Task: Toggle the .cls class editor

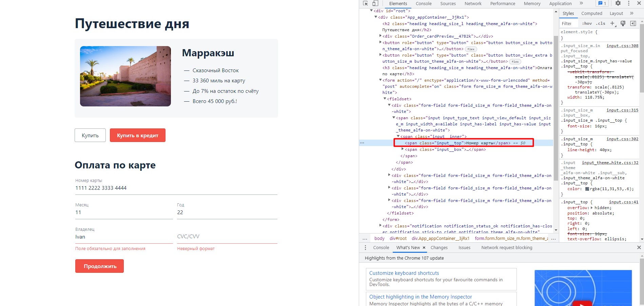Action: (x=600, y=23)
